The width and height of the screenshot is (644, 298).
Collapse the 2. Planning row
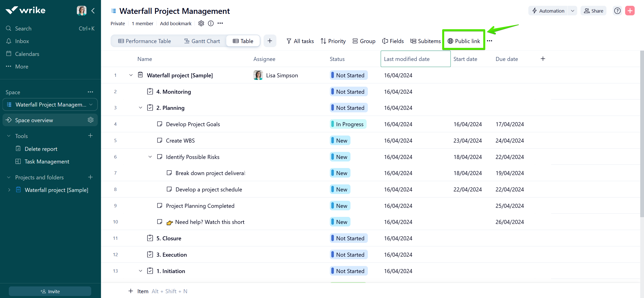pos(140,108)
